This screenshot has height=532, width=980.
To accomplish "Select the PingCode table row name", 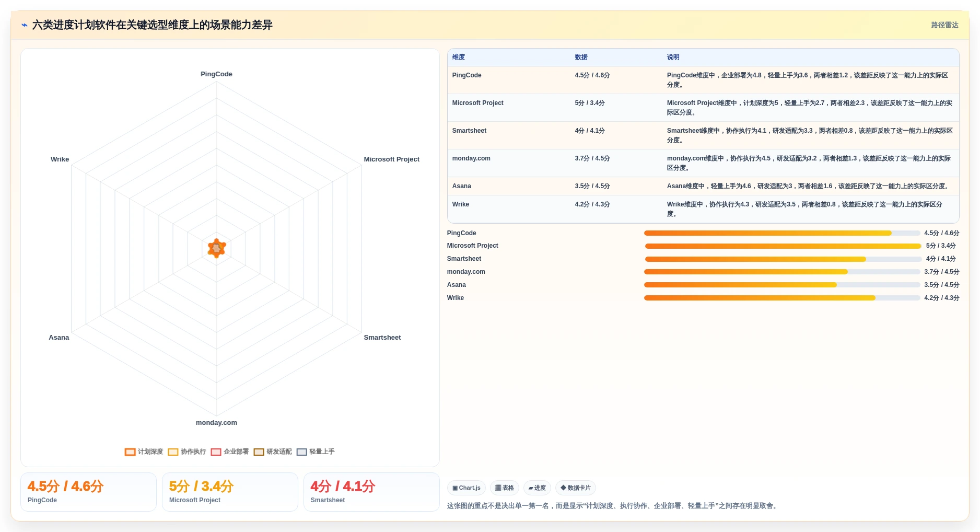I will pos(467,75).
